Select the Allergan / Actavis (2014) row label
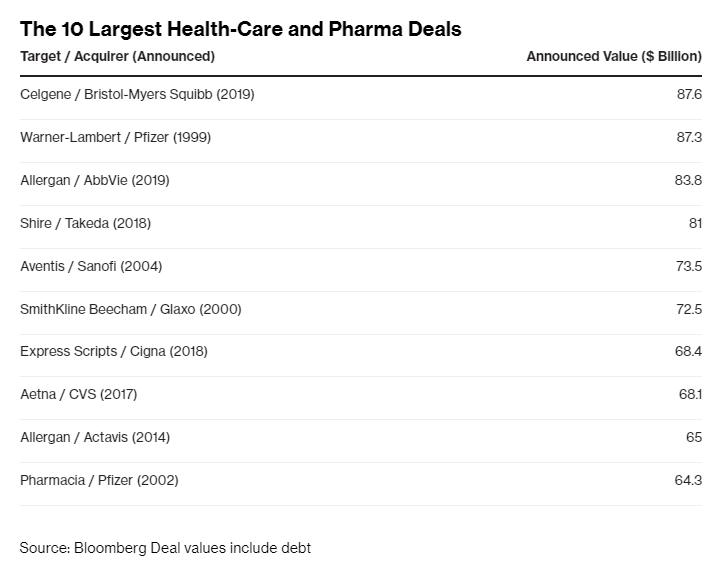 coord(95,437)
